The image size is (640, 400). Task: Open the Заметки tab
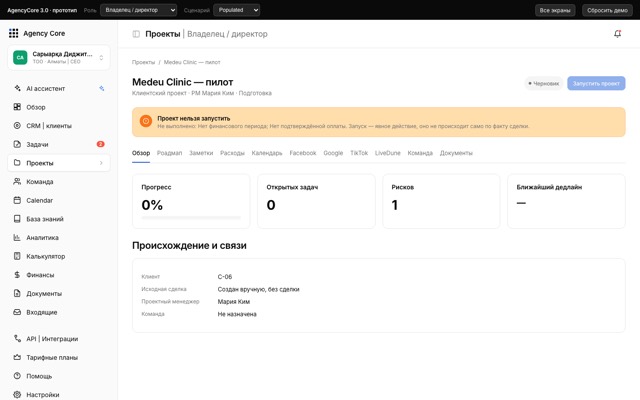click(201, 153)
